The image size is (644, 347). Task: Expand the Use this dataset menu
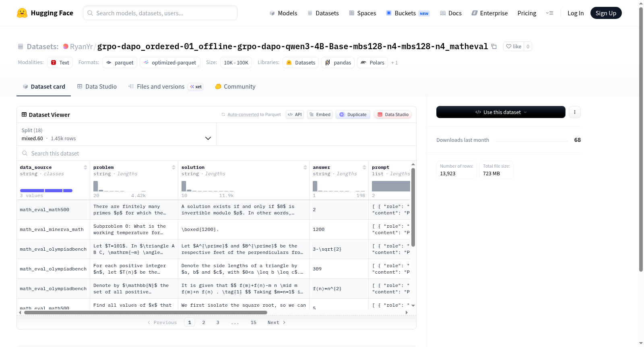tap(501, 112)
